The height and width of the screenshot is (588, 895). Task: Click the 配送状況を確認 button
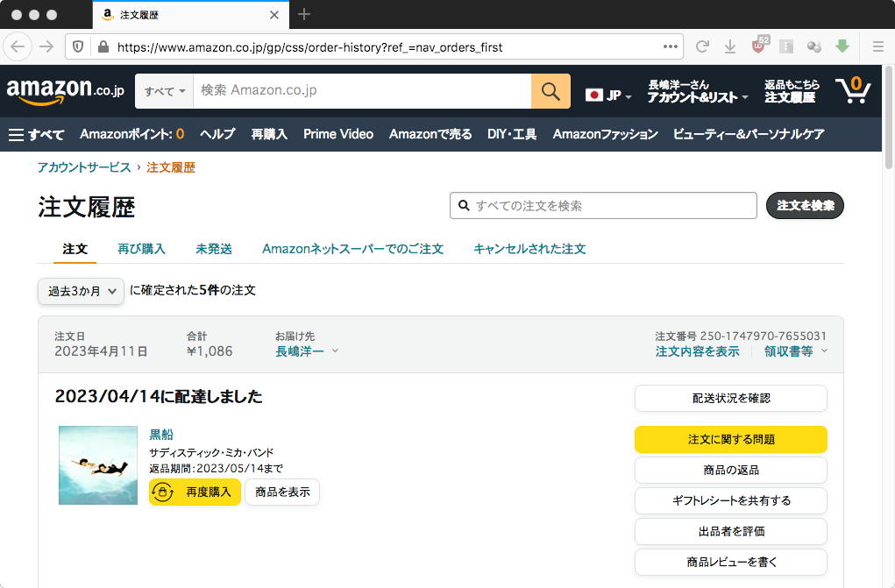730,398
